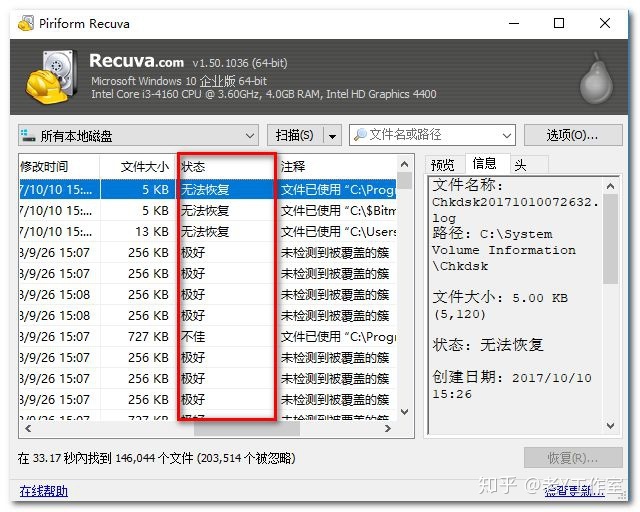The width and height of the screenshot is (640, 512).
Task: Click info panel scrollbar down arrow
Action: (x=611, y=425)
